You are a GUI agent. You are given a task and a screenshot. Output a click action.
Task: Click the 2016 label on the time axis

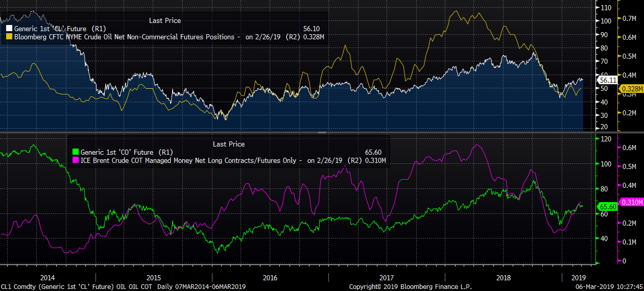pos(270,278)
